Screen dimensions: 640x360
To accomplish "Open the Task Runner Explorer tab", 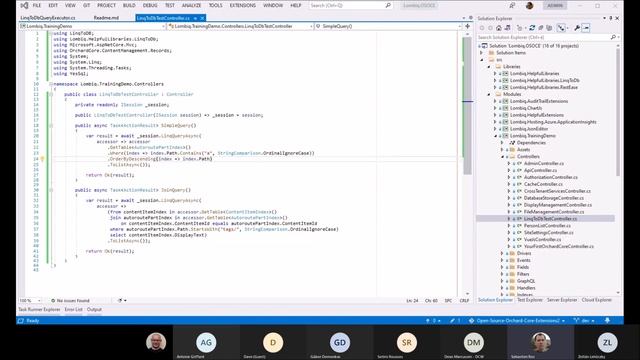I will click(39, 309).
